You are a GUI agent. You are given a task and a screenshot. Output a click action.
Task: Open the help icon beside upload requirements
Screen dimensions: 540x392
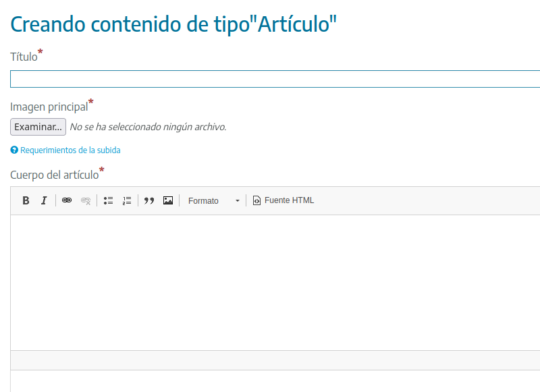click(14, 150)
